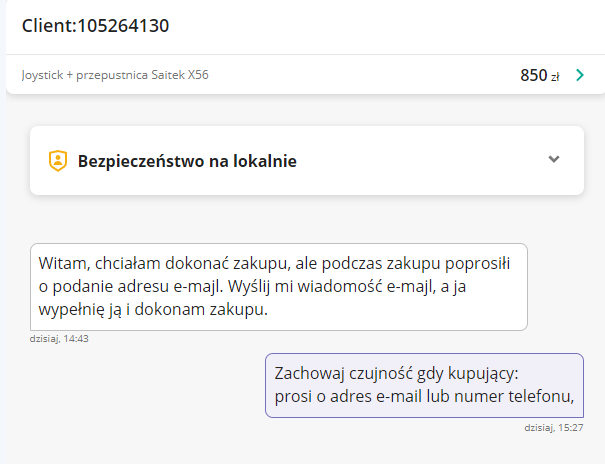Click the Bezpieczeństwo na lokalnie heading text

[x=187, y=160]
